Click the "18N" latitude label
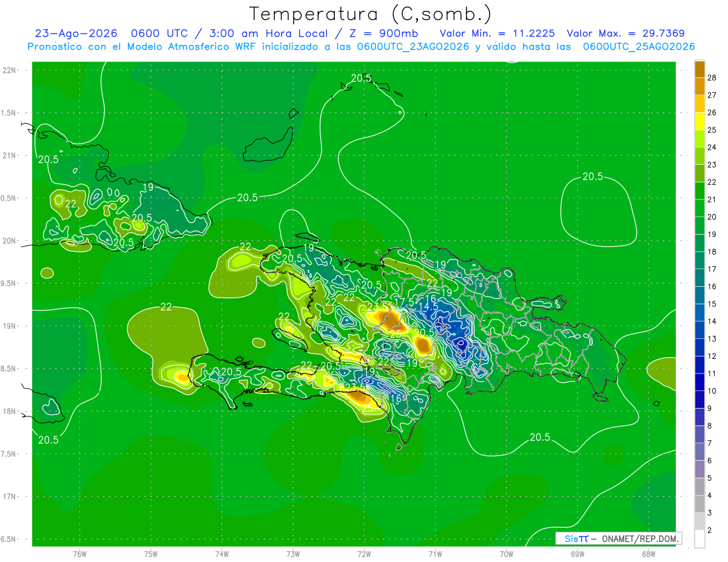This screenshot has height=562, width=728. [9, 411]
